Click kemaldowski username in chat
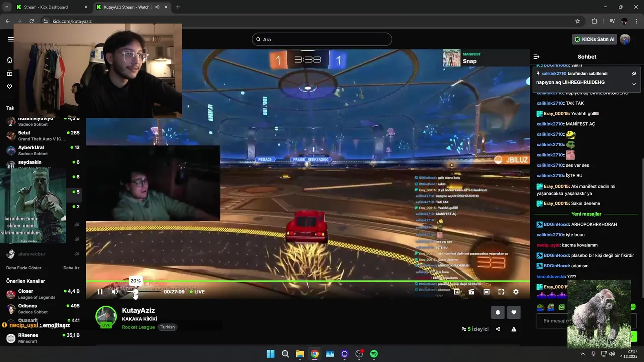Image resolution: width=644 pixels, height=362 pixels. tap(551, 277)
